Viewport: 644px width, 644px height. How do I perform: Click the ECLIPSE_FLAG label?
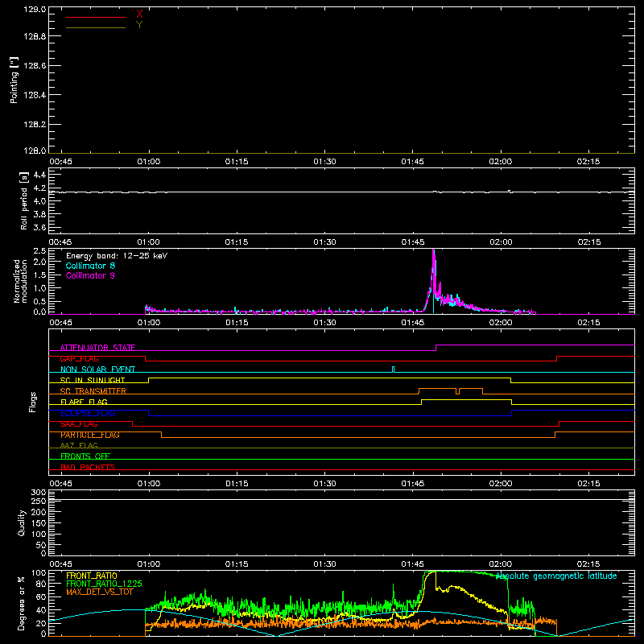tap(88, 413)
